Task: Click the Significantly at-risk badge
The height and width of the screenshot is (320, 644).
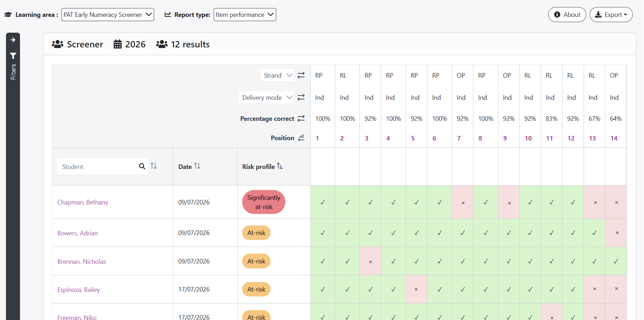Action: [264, 202]
